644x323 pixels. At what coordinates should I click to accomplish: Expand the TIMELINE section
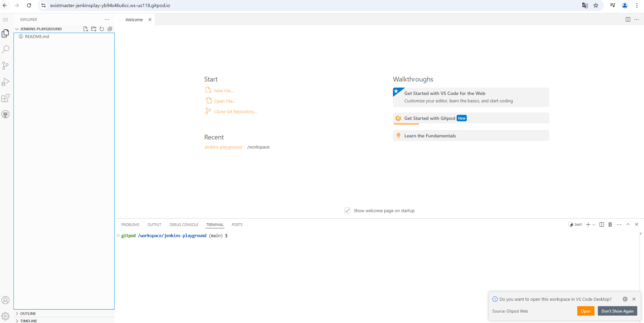pyautogui.click(x=64, y=321)
